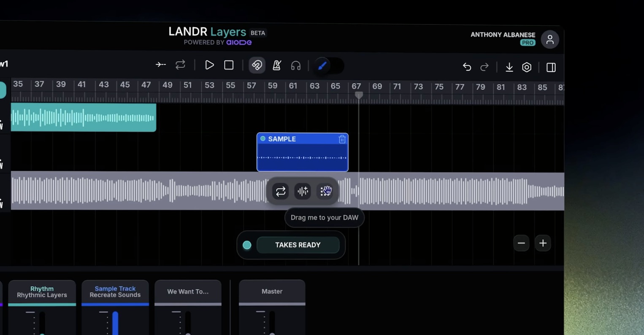Click the undo arrow icon
Screen dimensions: 644x335
(x=467, y=67)
